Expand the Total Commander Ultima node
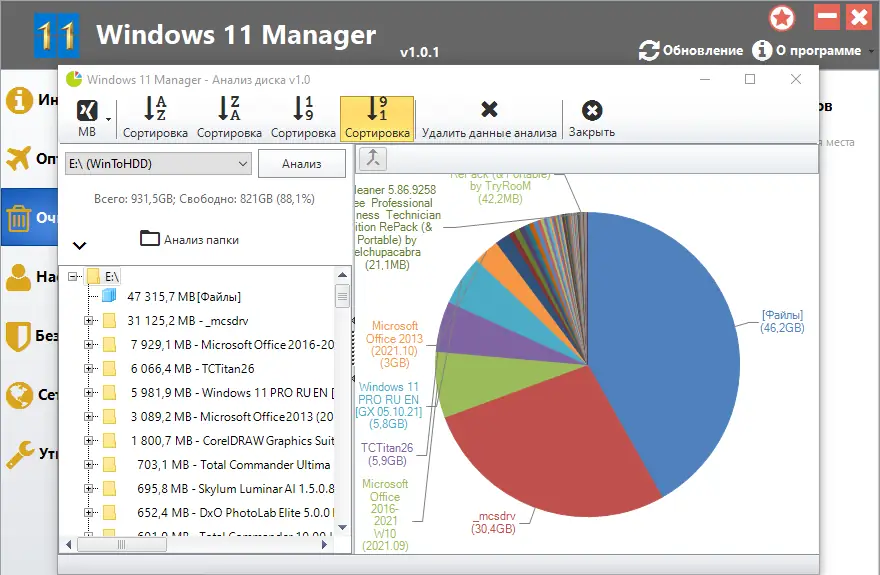 point(88,464)
